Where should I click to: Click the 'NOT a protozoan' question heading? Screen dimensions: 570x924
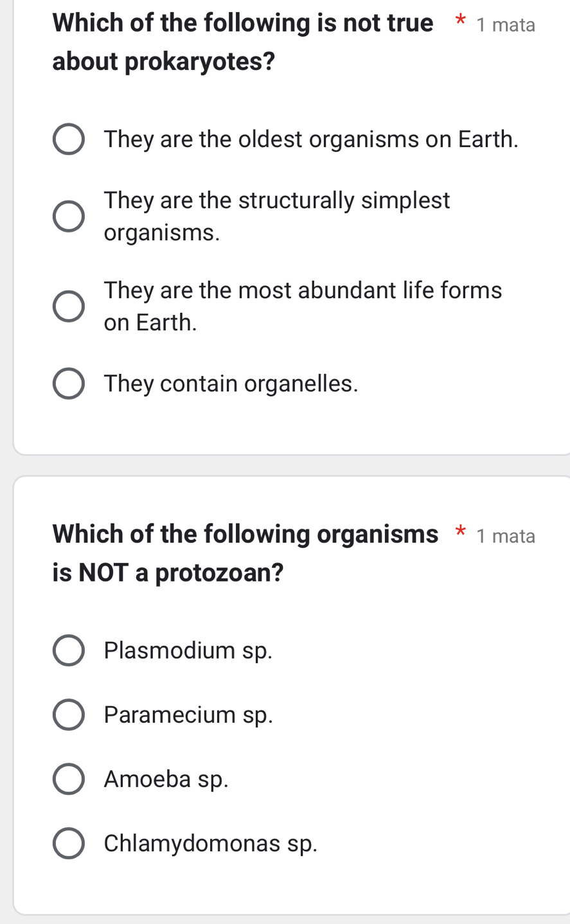245,553
